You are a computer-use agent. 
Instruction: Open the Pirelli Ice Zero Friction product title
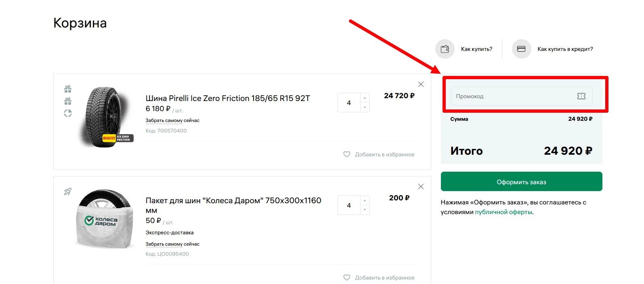(x=228, y=98)
